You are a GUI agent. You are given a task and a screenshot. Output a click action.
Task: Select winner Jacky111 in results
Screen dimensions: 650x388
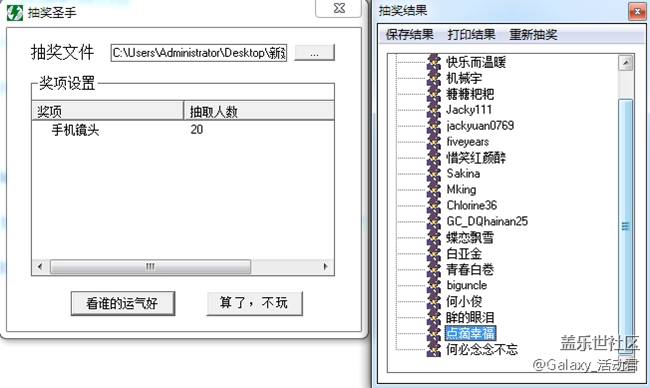pos(469,109)
